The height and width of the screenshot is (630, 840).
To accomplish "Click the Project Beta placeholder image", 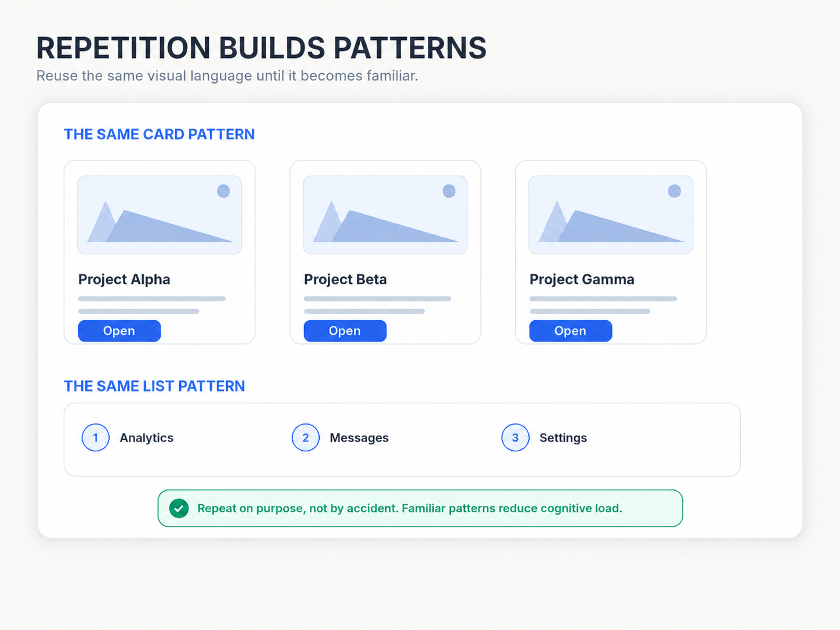I will point(385,215).
